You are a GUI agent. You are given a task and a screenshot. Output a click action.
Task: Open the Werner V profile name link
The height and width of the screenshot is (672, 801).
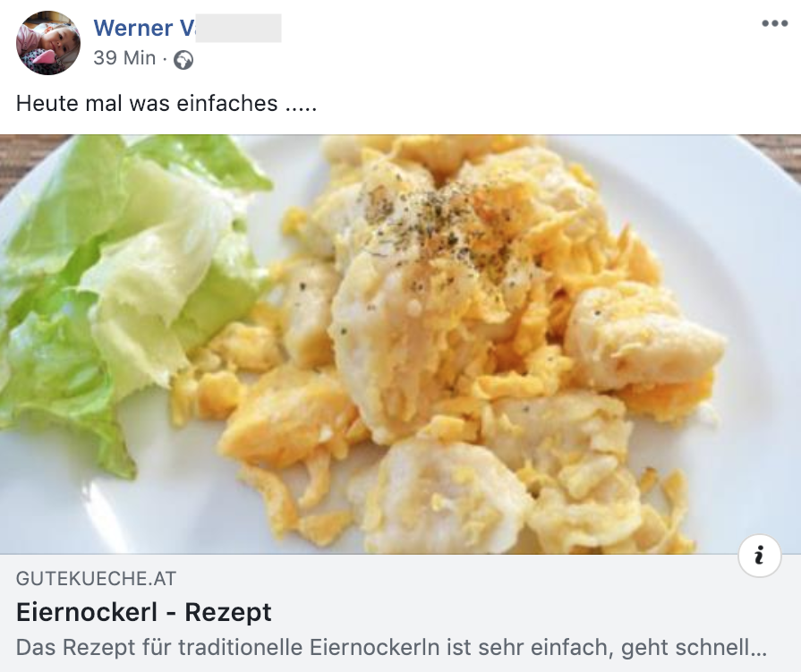tap(187, 28)
